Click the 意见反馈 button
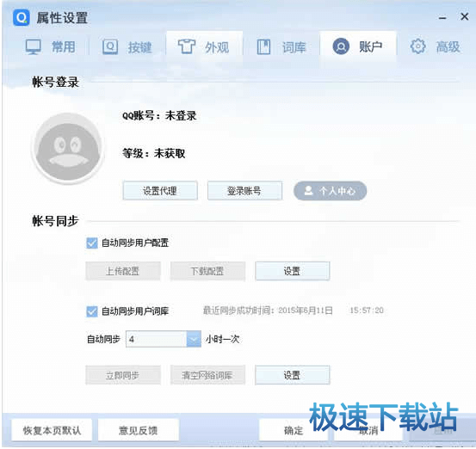 pos(138,430)
